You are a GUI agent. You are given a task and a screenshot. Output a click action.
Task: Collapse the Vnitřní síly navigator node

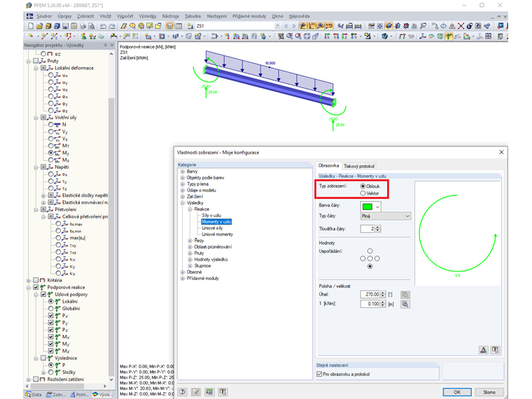36,118
